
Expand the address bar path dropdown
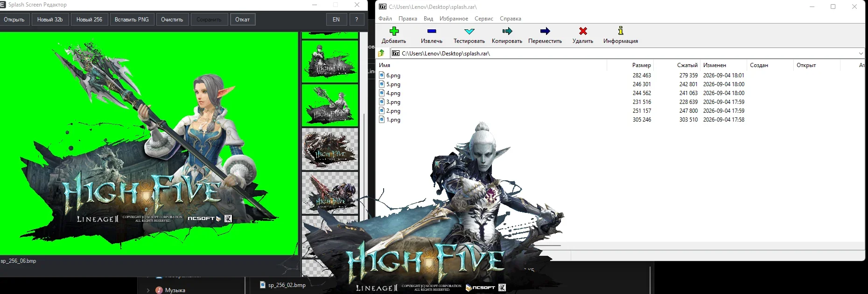861,53
